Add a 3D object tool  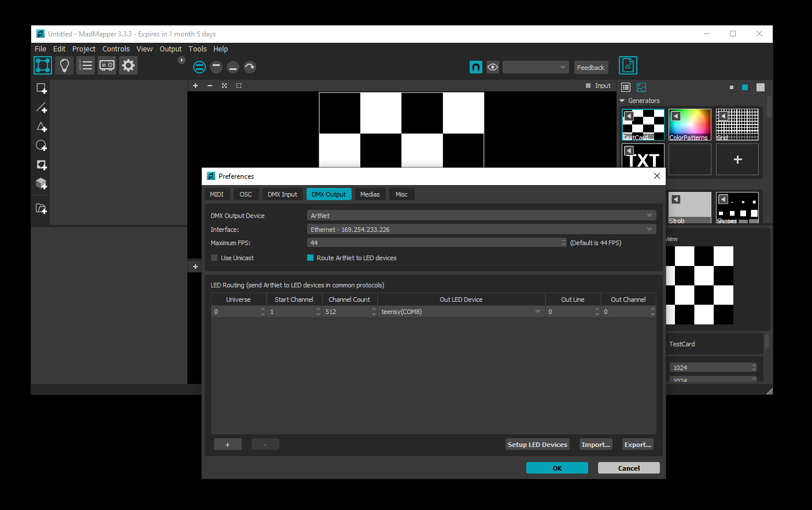(42, 184)
